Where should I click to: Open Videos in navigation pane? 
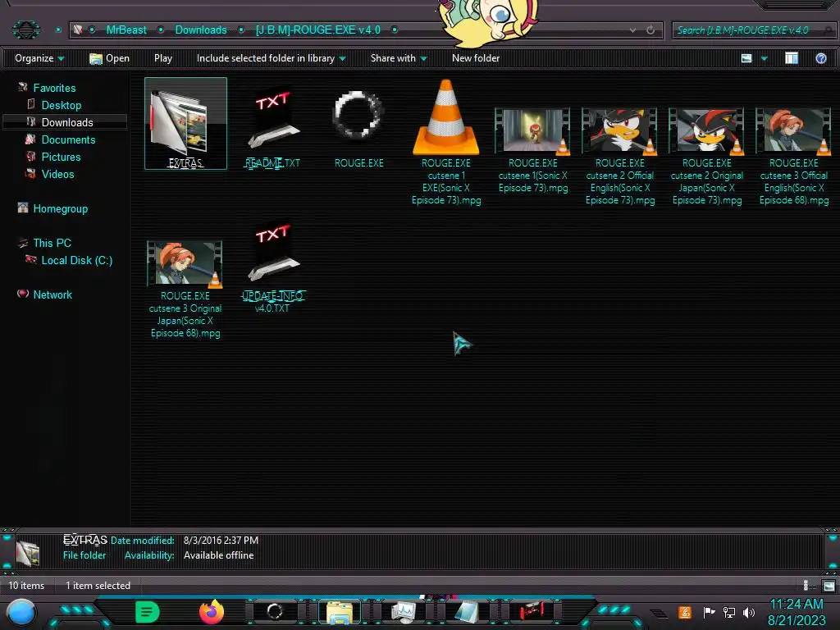click(x=57, y=174)
